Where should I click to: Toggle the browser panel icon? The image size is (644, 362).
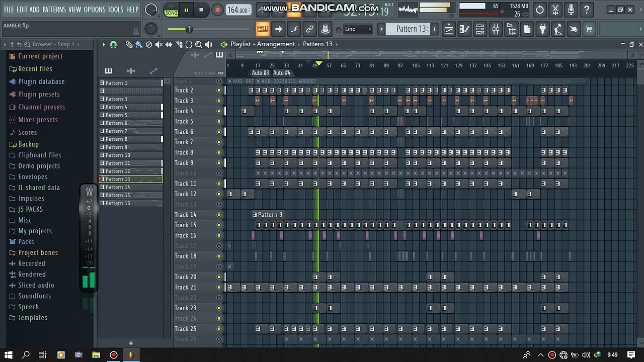pos(511,29)
